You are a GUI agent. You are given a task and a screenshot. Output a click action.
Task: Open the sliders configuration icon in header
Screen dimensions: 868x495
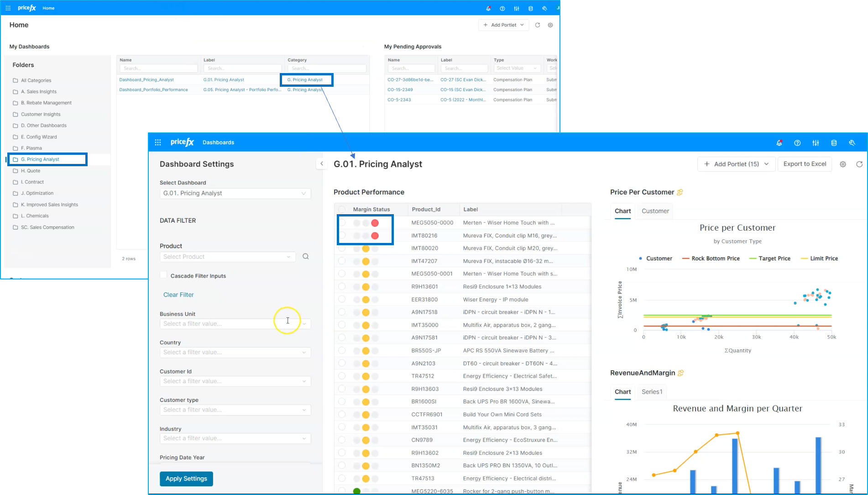tap(816, 143)
